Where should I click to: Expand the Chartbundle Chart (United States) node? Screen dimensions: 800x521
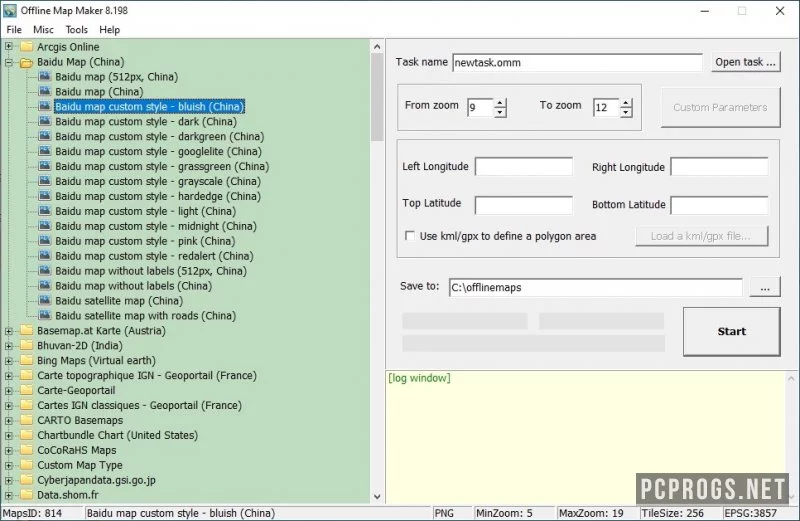click(x=9, y=435)
